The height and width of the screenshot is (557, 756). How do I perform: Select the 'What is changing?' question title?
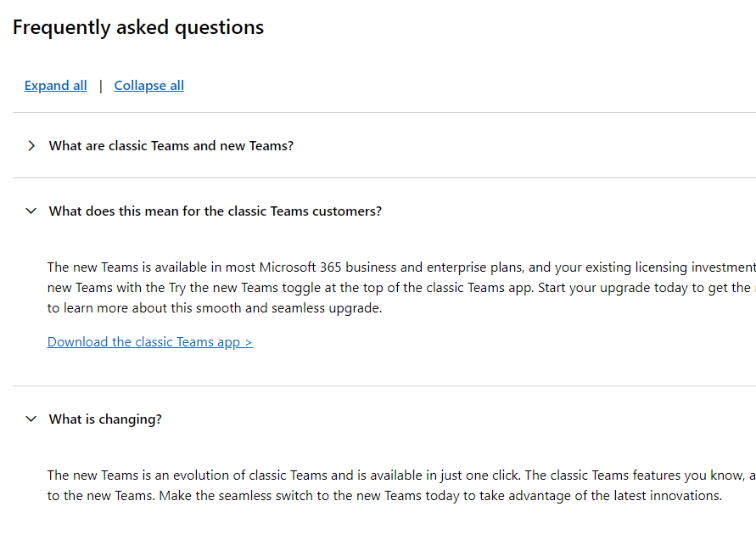[105, 419]
